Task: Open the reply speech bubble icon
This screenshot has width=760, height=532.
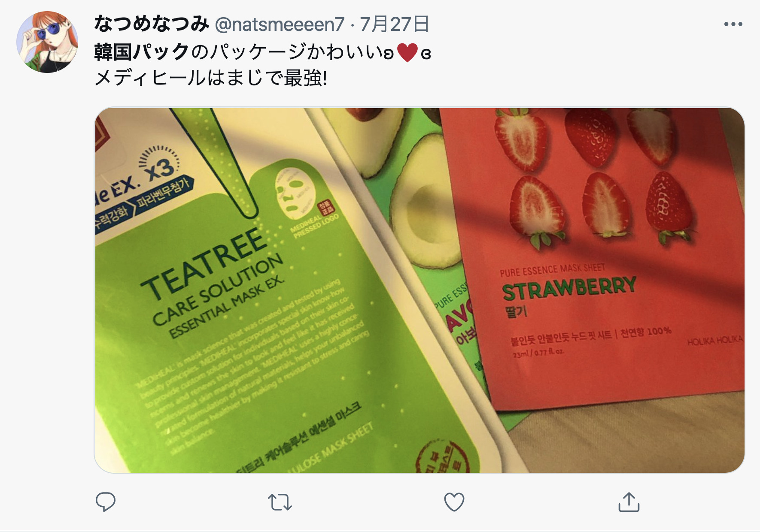Action: click(x=105, y=502)
